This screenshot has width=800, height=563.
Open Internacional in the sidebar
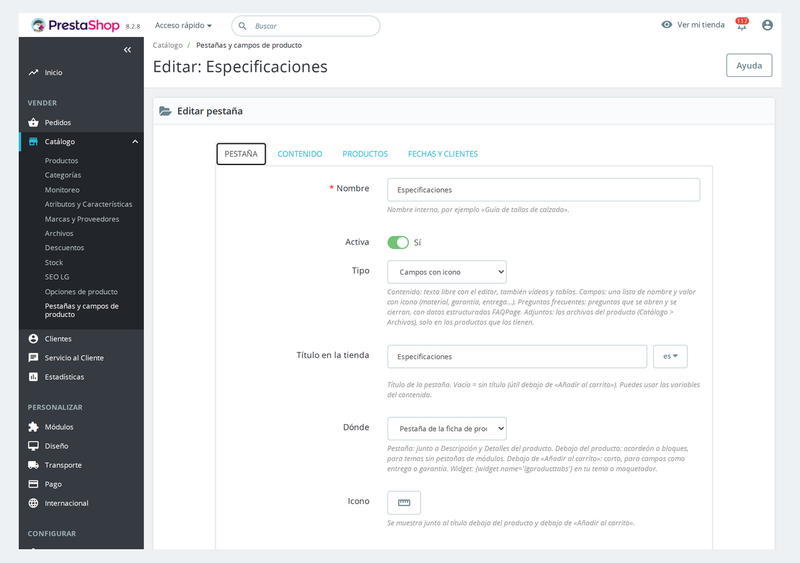point(66,503)
